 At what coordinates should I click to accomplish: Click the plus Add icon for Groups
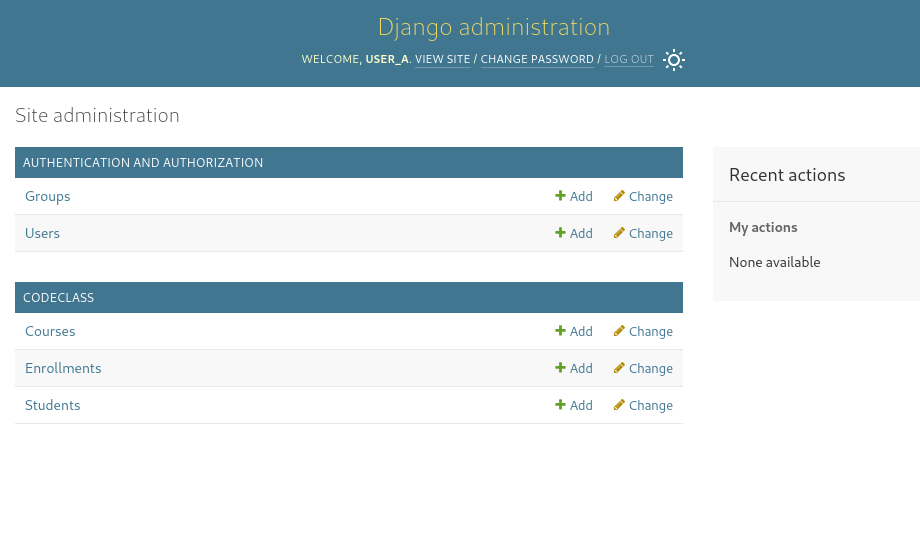pos(561,196)
